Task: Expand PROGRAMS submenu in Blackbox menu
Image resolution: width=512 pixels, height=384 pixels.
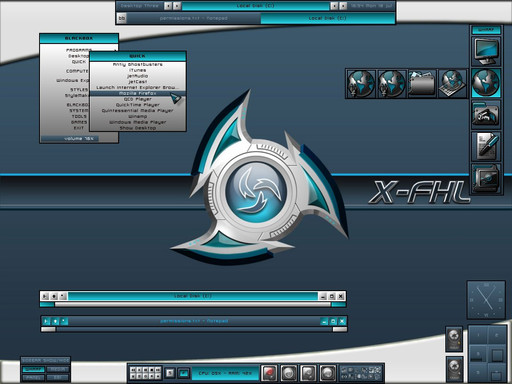Action: tap(79, 50)
